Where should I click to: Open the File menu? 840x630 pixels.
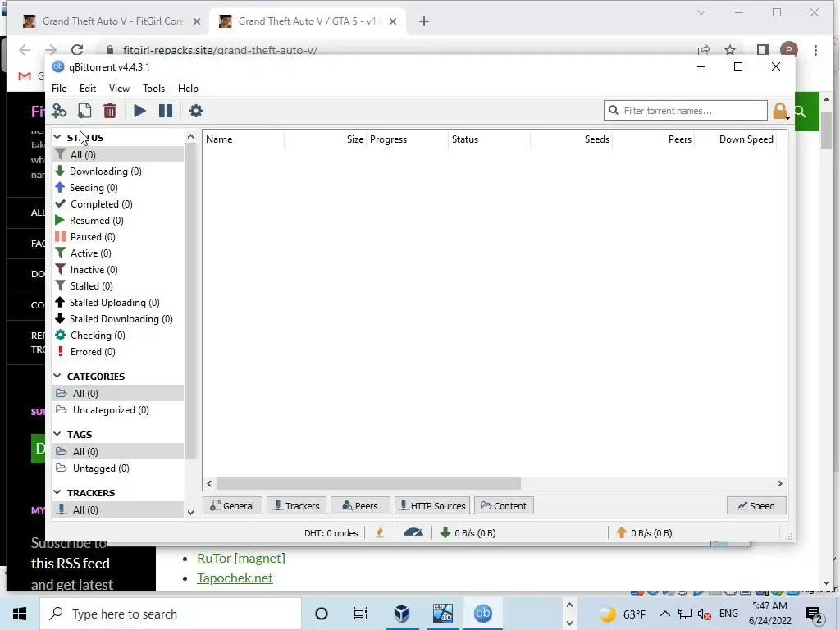point(59,89)
